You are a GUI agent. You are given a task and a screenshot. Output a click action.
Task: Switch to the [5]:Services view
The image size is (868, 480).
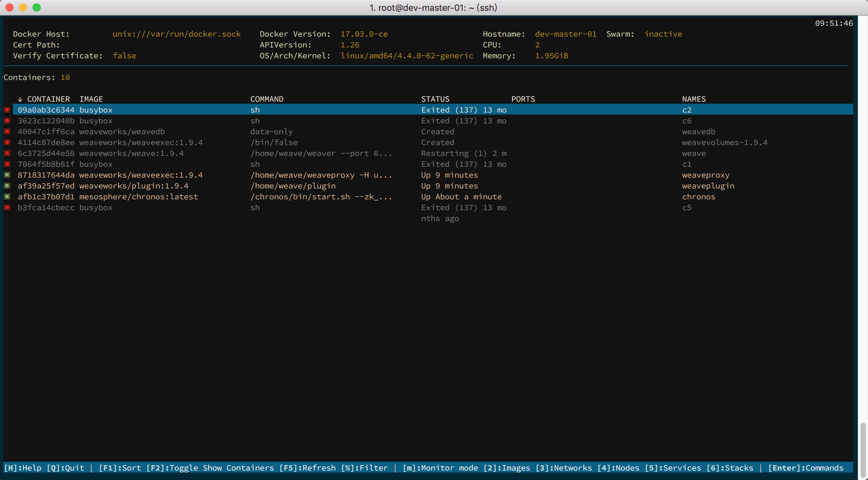[x=673, y=468]
